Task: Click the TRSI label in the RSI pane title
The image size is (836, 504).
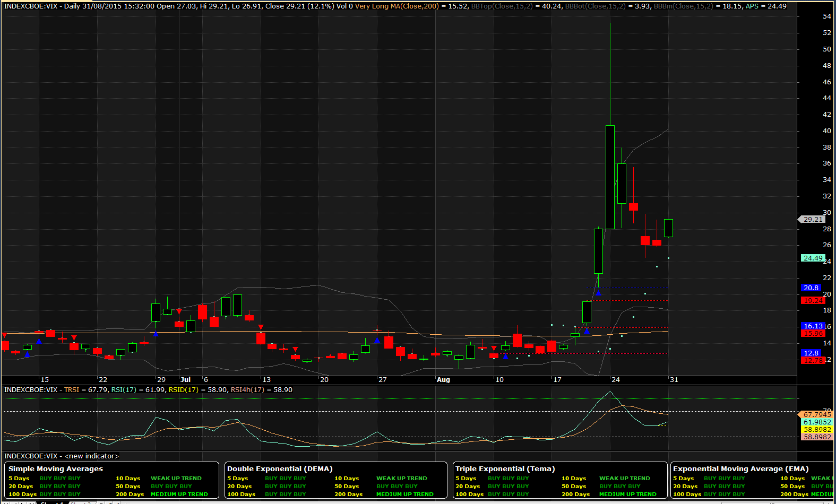Action: (71, 390)
